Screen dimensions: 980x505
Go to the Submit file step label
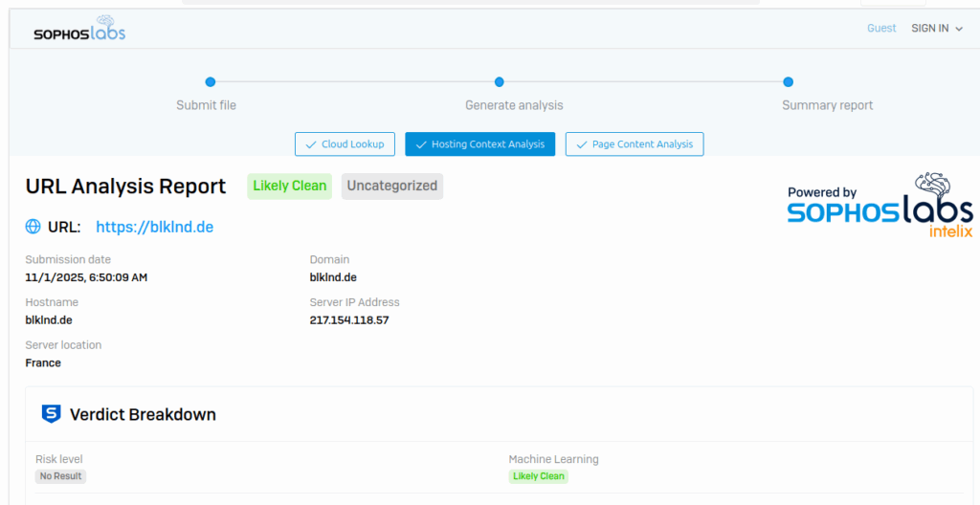coord(206,105)
